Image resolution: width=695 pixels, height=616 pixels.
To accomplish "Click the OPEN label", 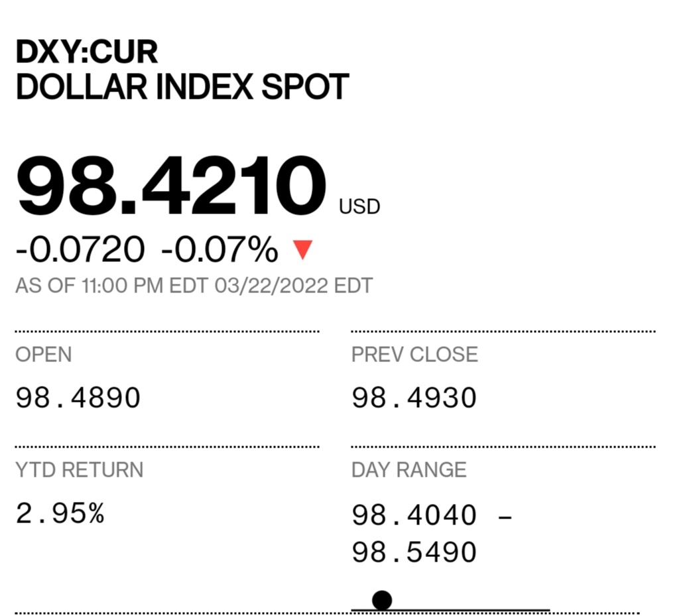I will tap(44, 355).
